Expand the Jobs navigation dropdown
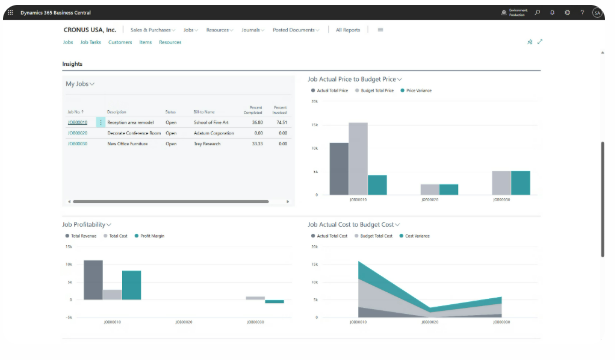The width and height of the screenshot is (615, 360). click(191, 30)
